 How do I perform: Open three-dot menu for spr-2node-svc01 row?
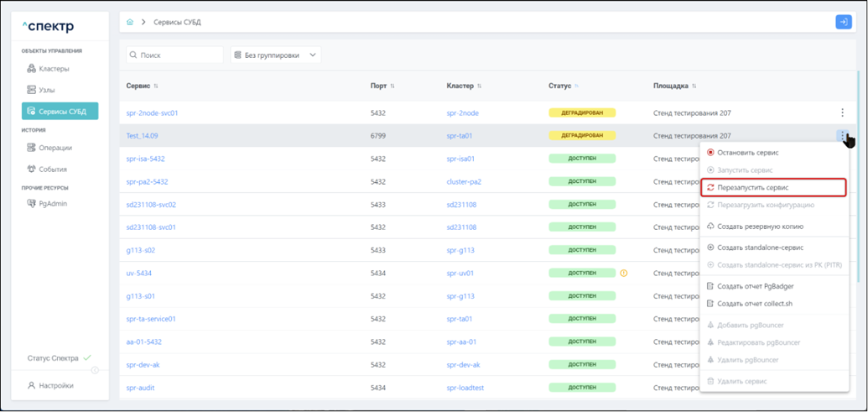point(842,112)
